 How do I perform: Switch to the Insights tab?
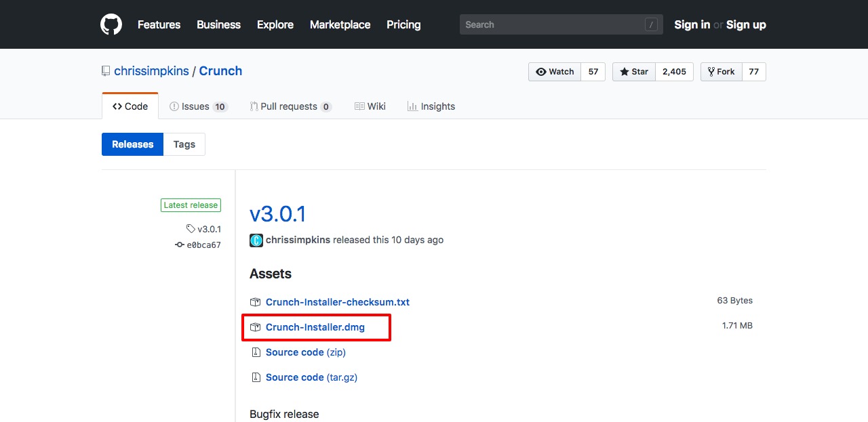coord(431,106)
